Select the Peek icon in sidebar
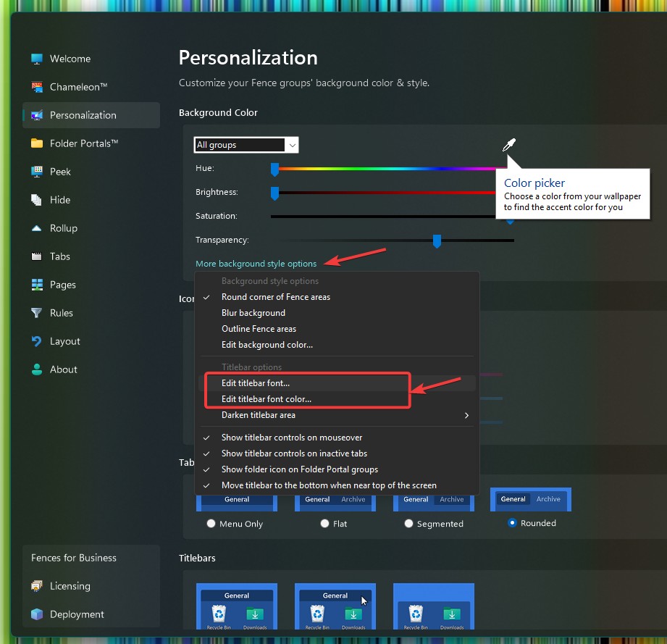The height and width of the screenshot is (644, 667). pos(37,172)
